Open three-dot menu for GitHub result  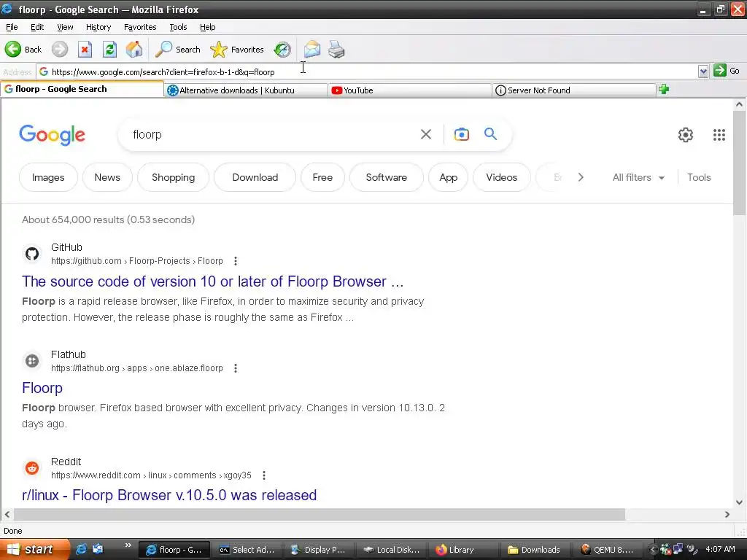(236, 261)
